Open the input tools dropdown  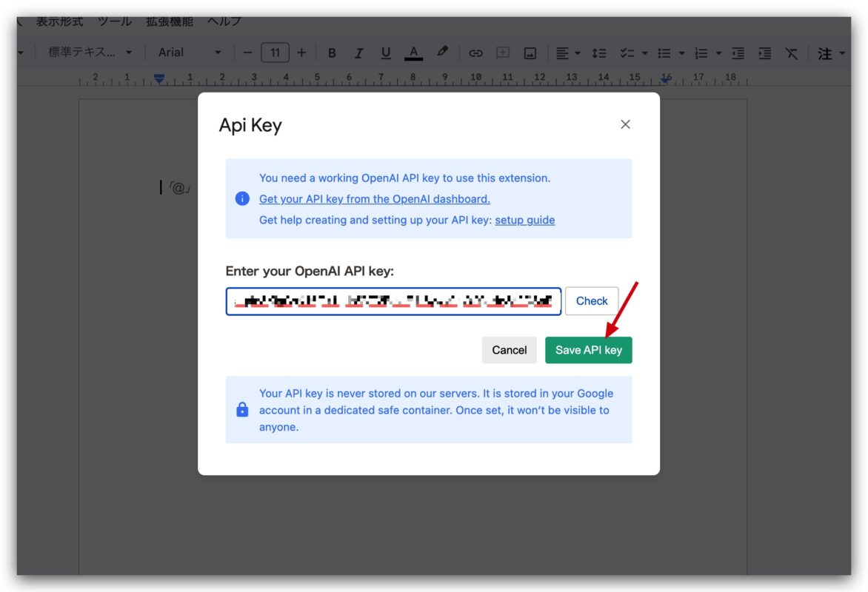tap(832, 53)
